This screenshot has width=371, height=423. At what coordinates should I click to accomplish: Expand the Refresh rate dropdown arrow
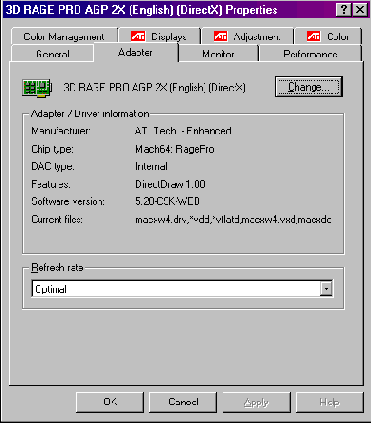point(326,289)
